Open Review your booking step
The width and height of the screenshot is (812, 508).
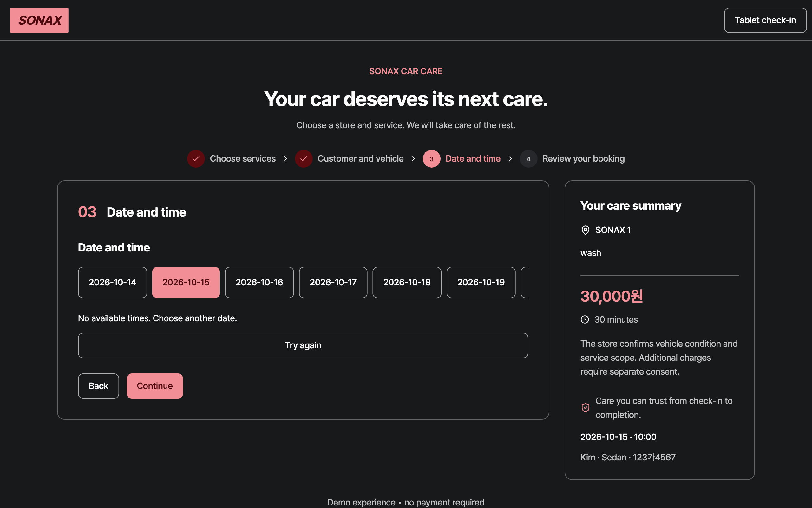(x=584, y=158)
